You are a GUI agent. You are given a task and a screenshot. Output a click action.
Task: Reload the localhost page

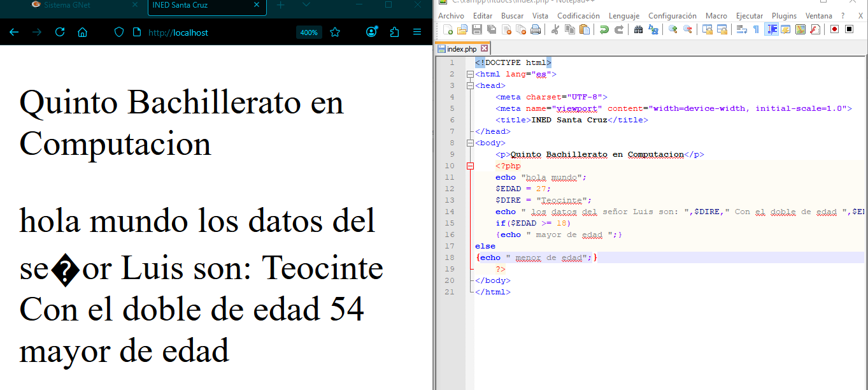pyautogui.click(x=60, y=32)
